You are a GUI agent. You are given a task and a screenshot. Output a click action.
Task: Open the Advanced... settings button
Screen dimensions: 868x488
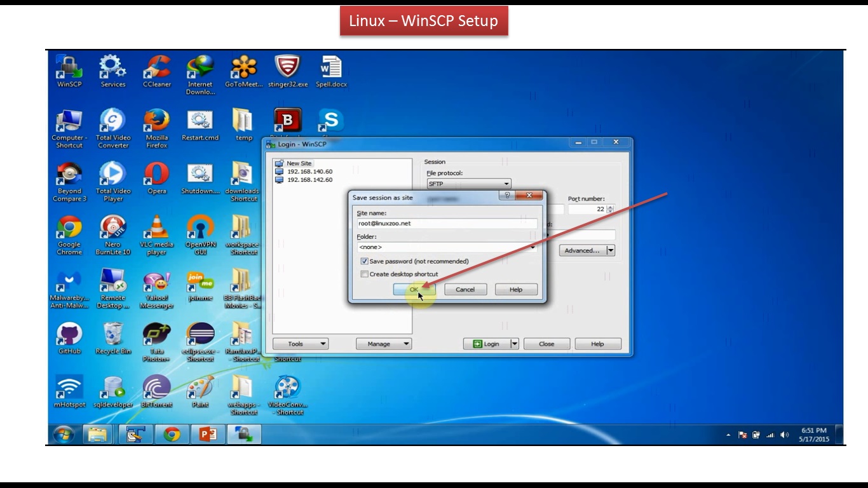pyautogui.click(x=583, y=250)
